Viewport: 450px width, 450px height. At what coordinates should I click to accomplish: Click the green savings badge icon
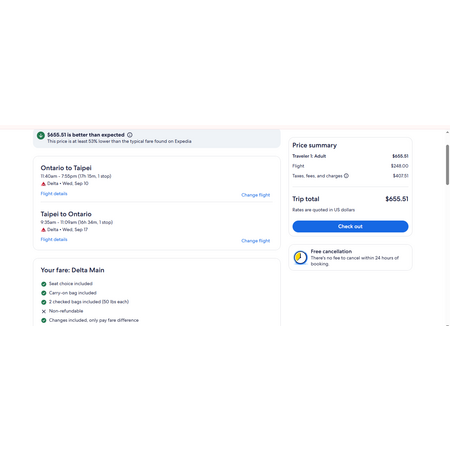pos(41,135)
